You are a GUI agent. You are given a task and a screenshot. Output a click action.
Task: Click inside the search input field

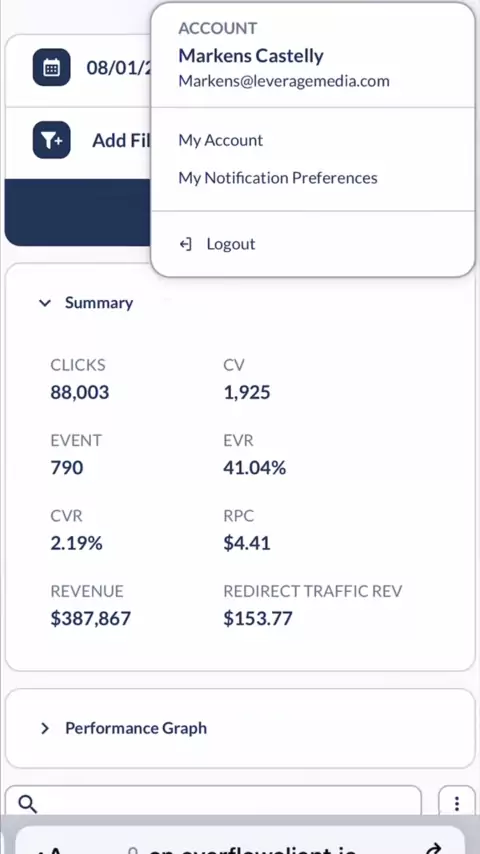[213, 803]
